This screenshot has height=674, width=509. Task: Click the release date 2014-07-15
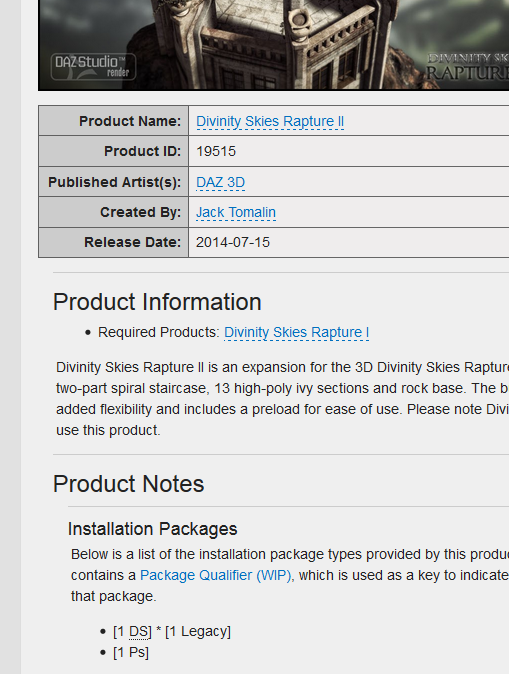pos(233,242)
